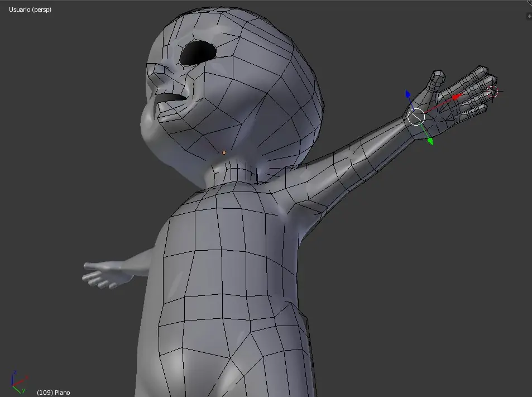Click the white circle manipulator center
The height and width of the screenshot is (397, 532).
point(416,117)
